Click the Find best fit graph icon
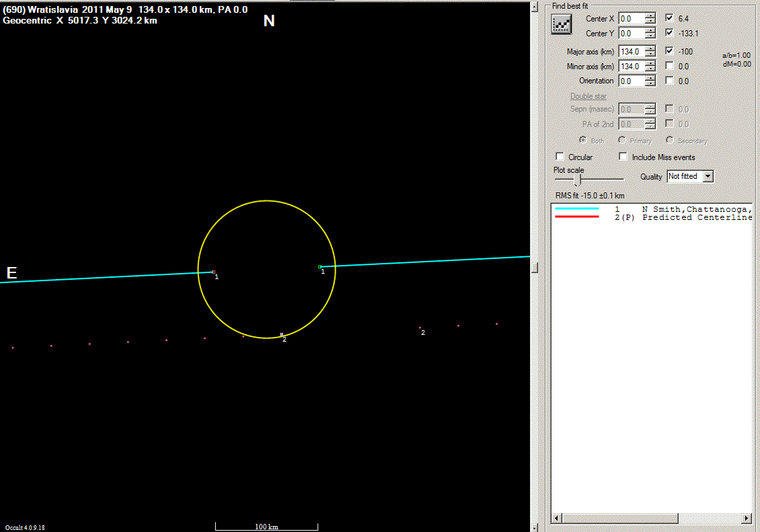The image size is (760, 532). (x=561, y=25)
